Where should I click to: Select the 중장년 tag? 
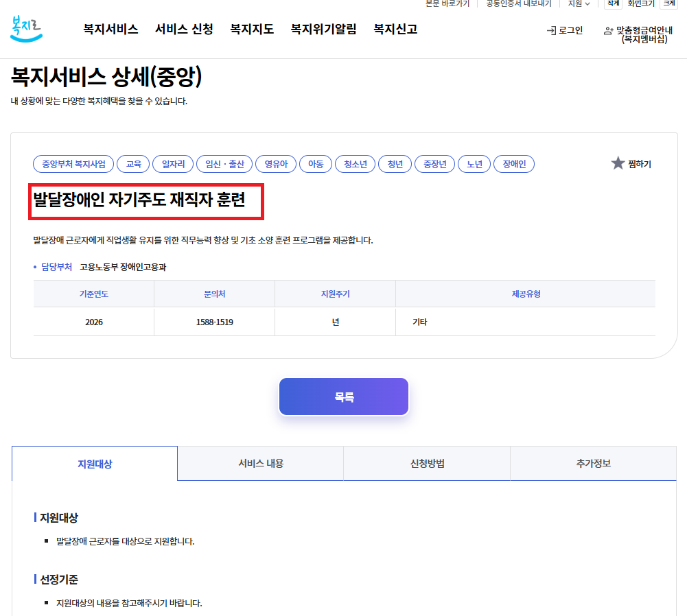(x=434, y=164)
